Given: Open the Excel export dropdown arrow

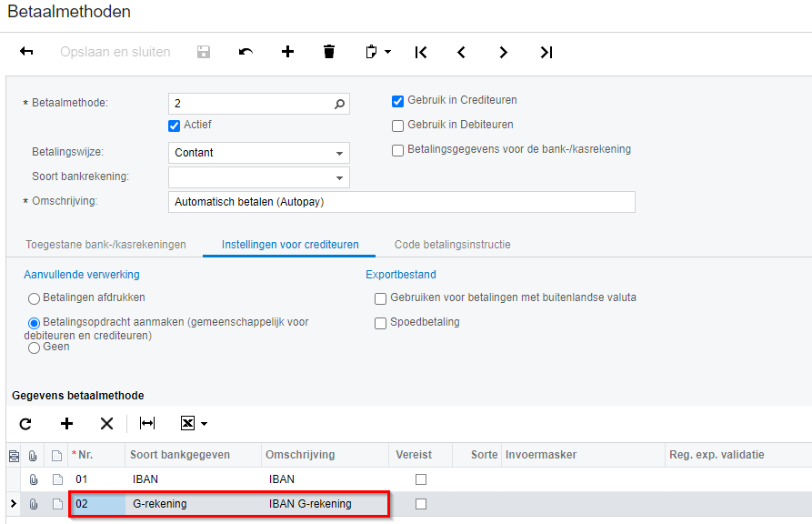Looking at the screenshot, I should [x=205, y=424].
